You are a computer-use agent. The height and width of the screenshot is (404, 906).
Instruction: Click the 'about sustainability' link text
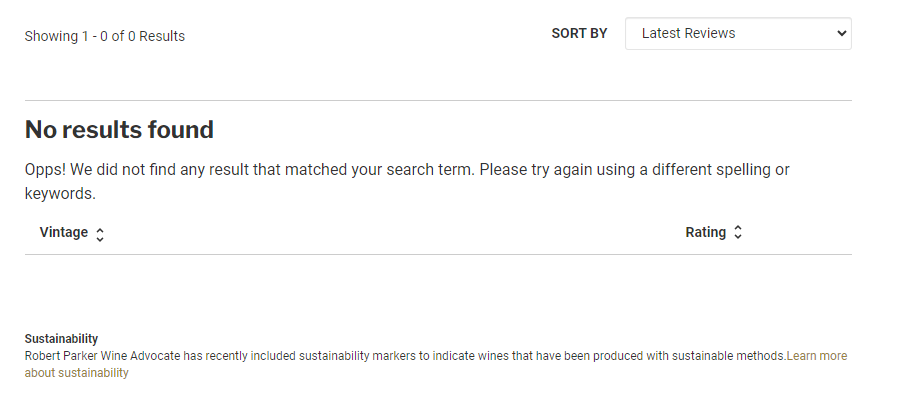click(77, 373)
